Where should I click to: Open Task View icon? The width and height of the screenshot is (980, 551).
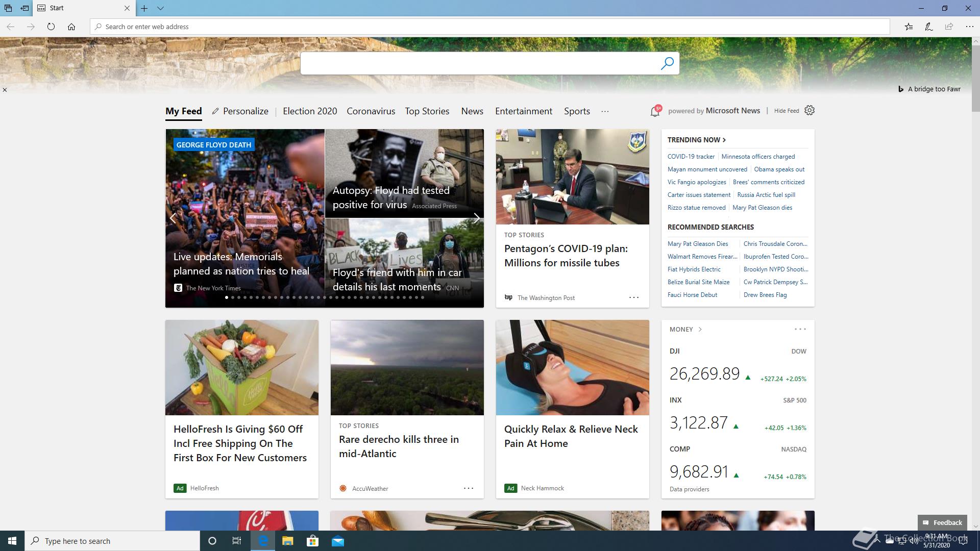(237, 541)
